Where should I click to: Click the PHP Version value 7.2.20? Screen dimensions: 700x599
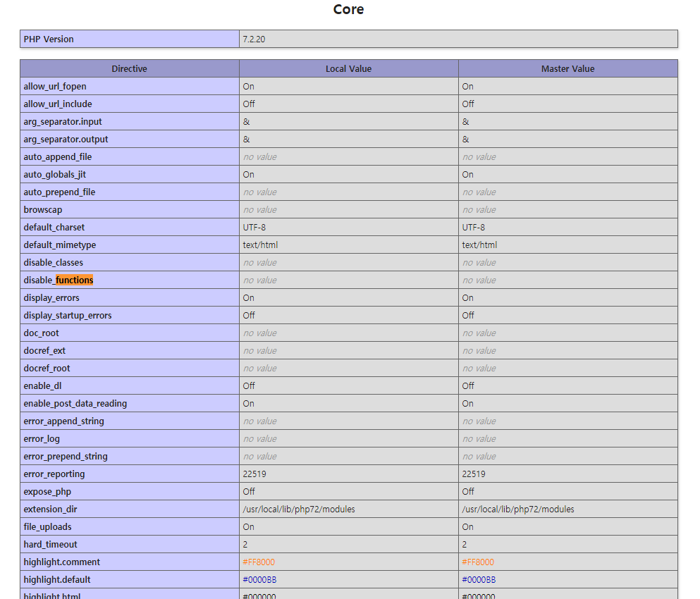click(254, 39)
